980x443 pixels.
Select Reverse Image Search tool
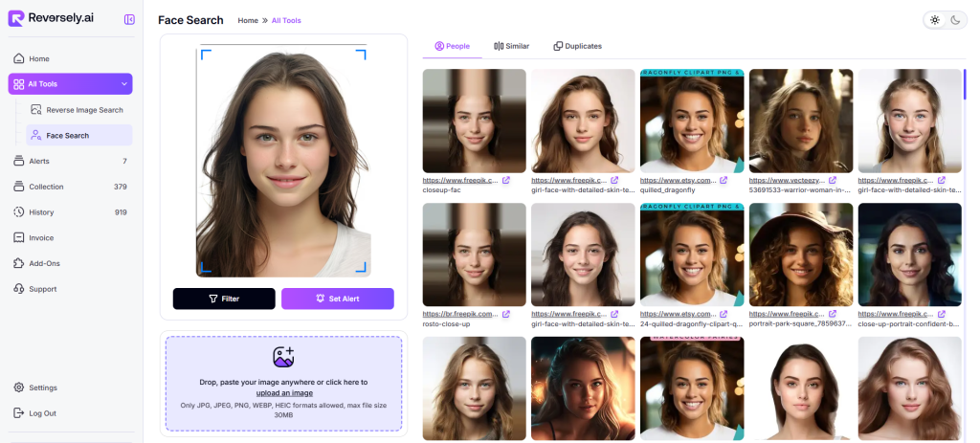click(x=84, y=110)
